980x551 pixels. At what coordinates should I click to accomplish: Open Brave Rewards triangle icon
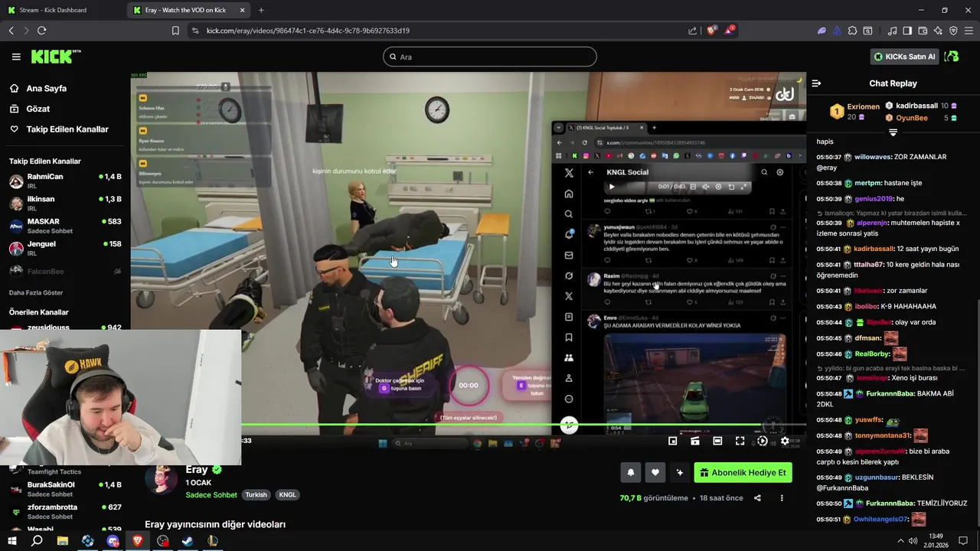(730, 31)
